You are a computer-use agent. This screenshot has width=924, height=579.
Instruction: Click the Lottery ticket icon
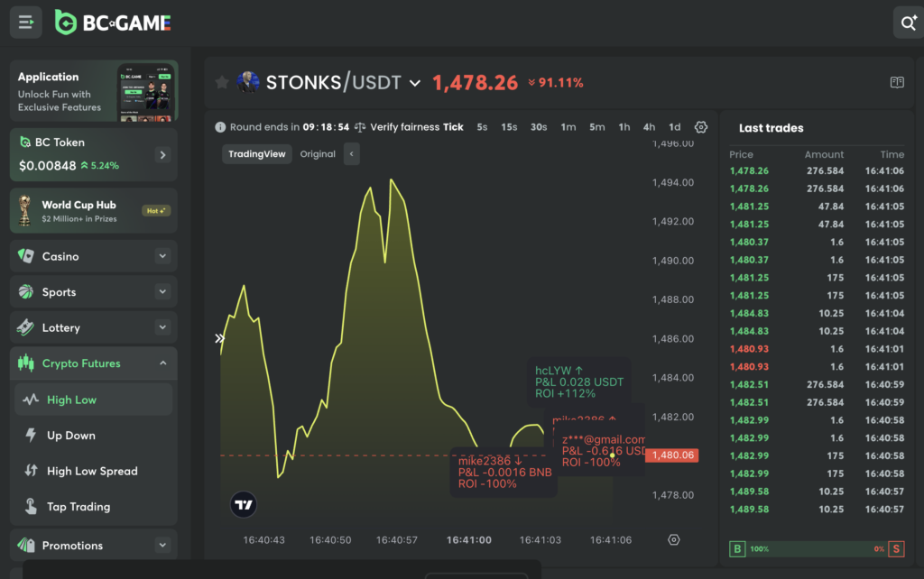click(25, 327)
